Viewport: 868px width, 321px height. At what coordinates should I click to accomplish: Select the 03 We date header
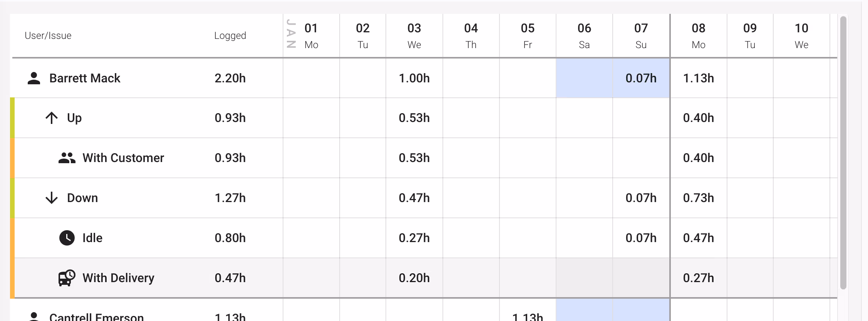pyautogui.click(x=414, y=36)
